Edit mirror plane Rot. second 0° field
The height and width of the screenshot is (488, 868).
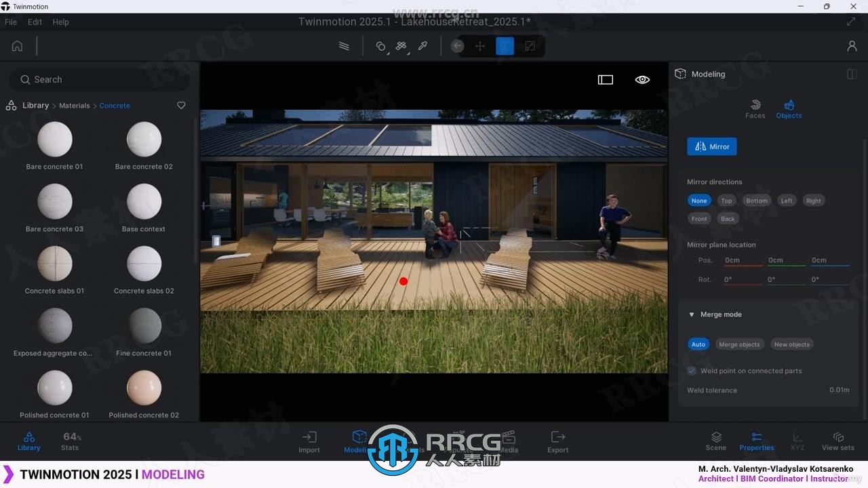[787, 279]
